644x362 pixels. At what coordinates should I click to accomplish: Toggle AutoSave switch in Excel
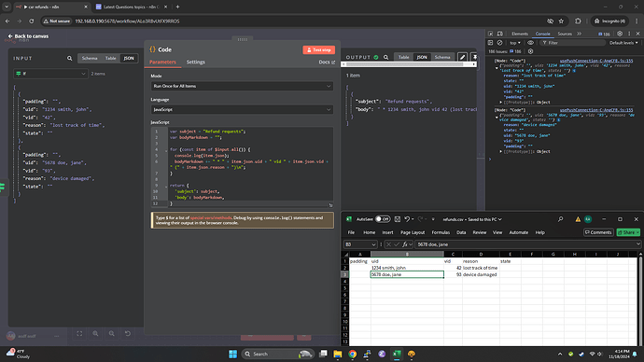383,219
